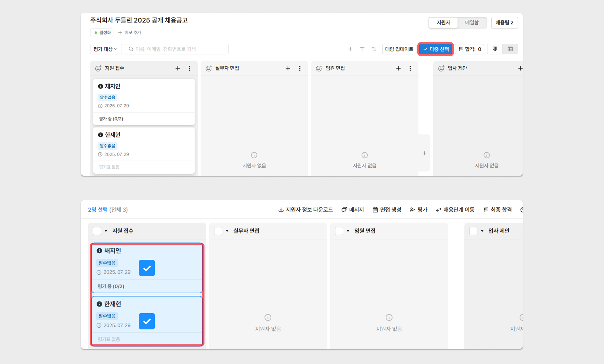Open 임원 면접 column three-dot menu
This screenshot has width=604, height=364.
click(410, 68)
